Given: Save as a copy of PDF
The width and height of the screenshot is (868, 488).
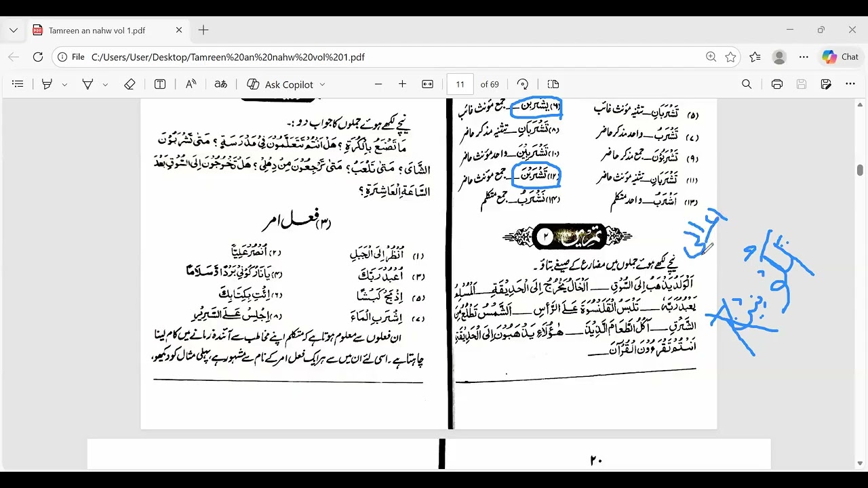Looking at the screenshot, I should 826,84.
